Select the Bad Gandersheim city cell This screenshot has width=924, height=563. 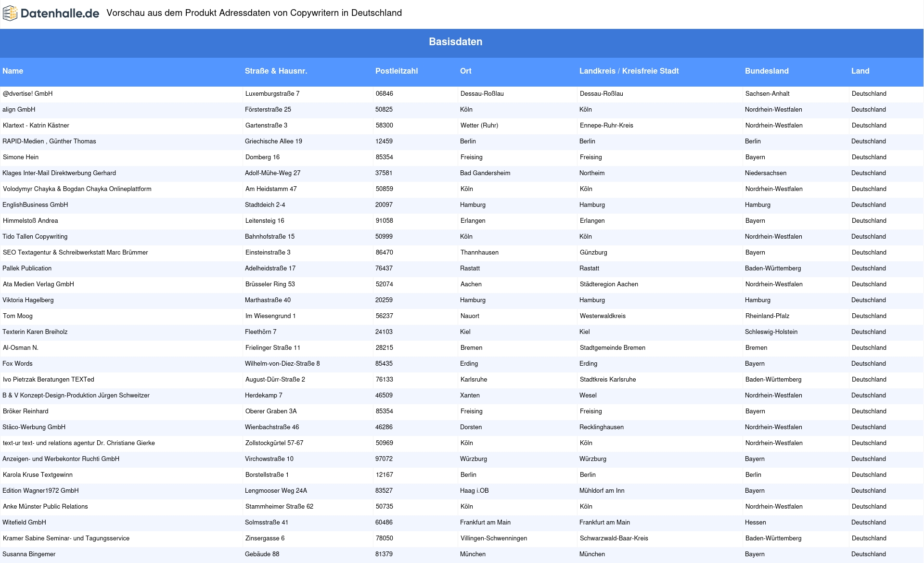(x=485, y=173)
